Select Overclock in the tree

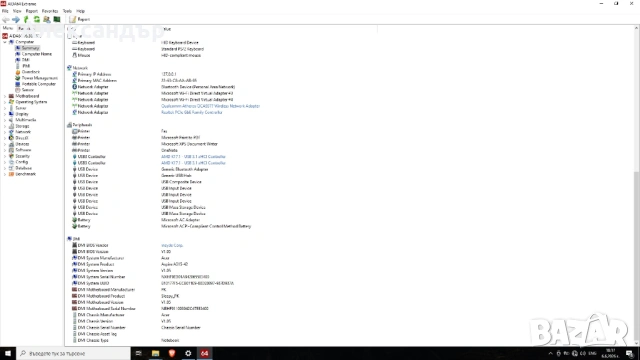(30, 72)
